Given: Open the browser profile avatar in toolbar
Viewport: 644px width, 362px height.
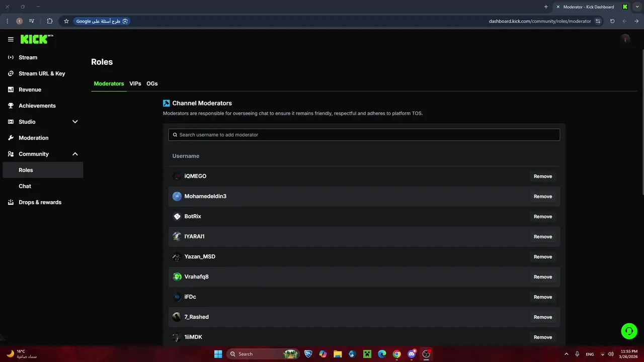Looking at the screenshot, I should click(19, 21).
